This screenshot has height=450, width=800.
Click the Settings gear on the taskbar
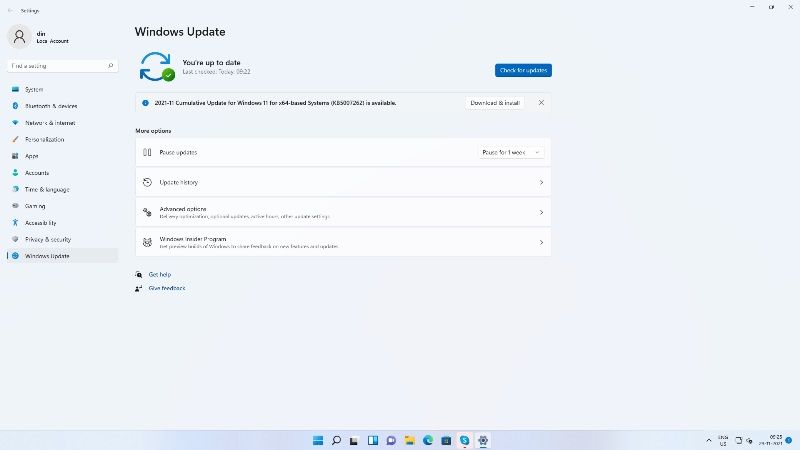pyautogui.click(x=483, y=440)
